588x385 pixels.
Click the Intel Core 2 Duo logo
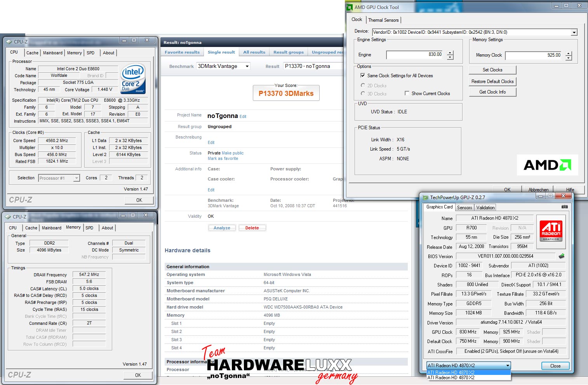coord(133,79)
